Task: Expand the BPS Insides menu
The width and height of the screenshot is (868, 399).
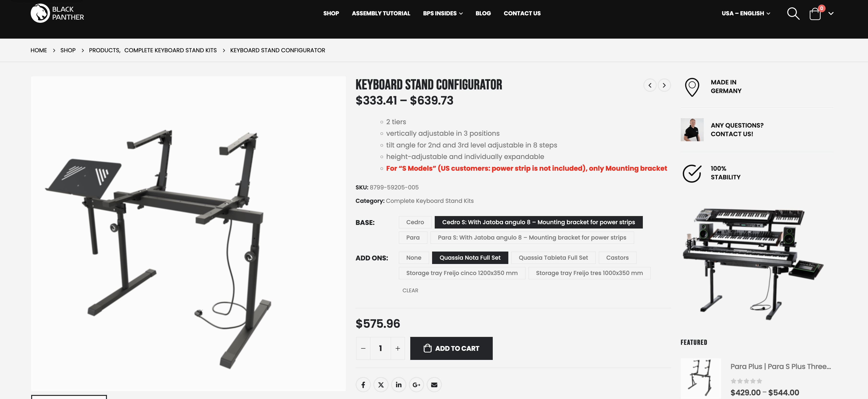Action: [x=442, y=13]
